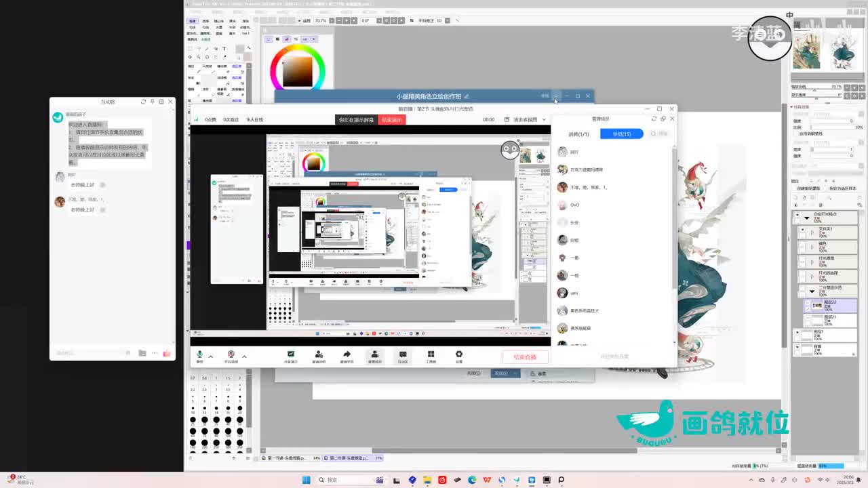The height and width of the screenshot is (488, 868).
Task: Select the move tool in the paint toolbox
Action: pyautogui.click(x=191, y=57)
